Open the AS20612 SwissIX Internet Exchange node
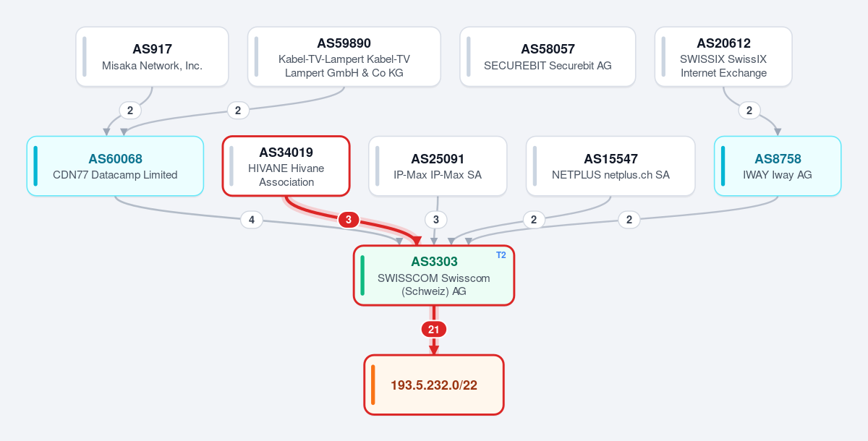The height and width of the screenshot is (441, 868). click(723, 57)
